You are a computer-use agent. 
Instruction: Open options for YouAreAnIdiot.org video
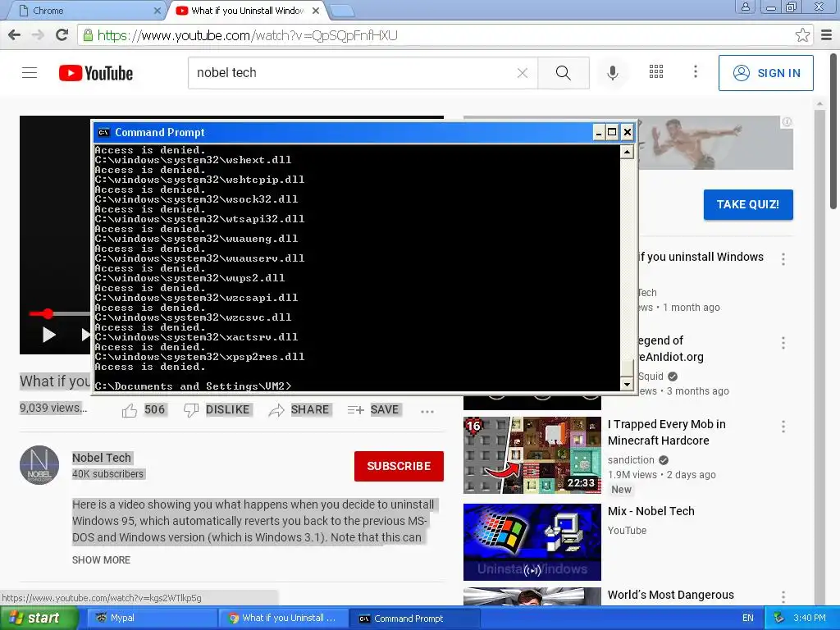[783, 343]
